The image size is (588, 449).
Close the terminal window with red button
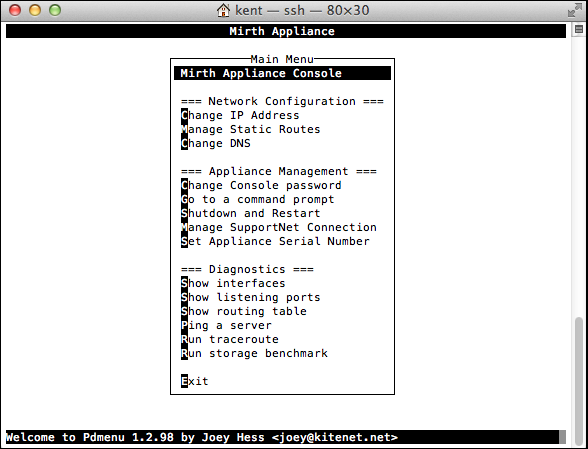[15, 10]
